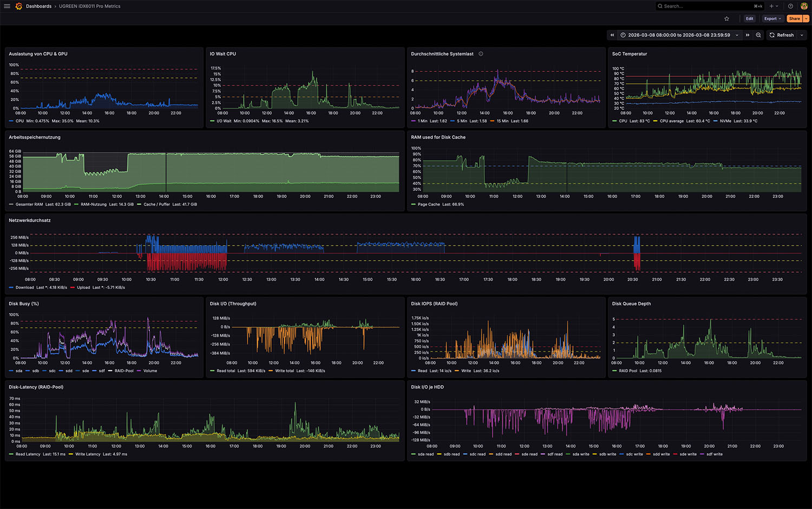Expand the refresh interval dropdown arrow
Screen dimensions: 812x509
(802, 35)
